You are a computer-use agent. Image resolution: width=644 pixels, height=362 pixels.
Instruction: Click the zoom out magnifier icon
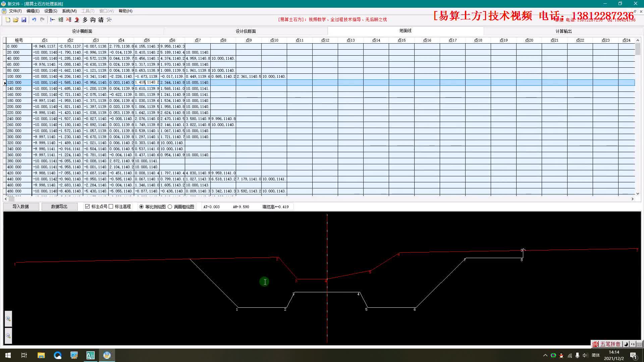point(8,336)
